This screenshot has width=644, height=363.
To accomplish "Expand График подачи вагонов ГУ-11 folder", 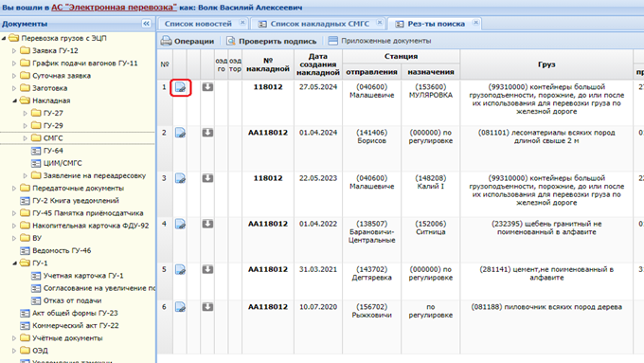I will [x=14, y=64].
